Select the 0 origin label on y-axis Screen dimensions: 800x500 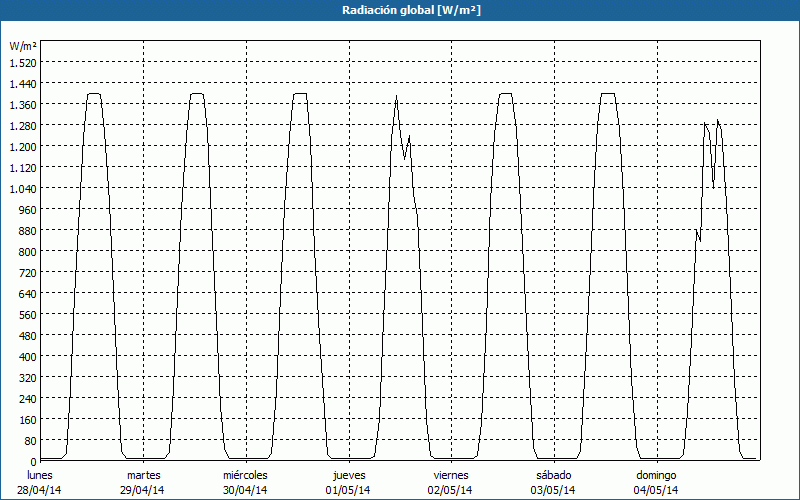click(32, 461)
